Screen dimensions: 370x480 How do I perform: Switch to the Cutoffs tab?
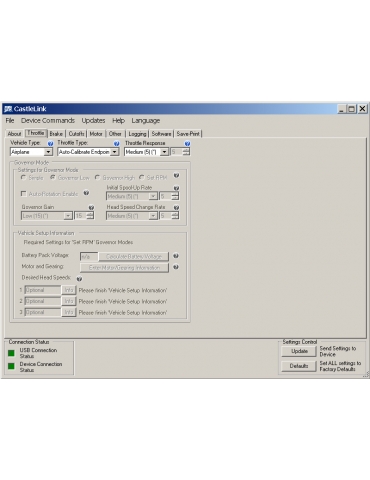pos(76,134)
